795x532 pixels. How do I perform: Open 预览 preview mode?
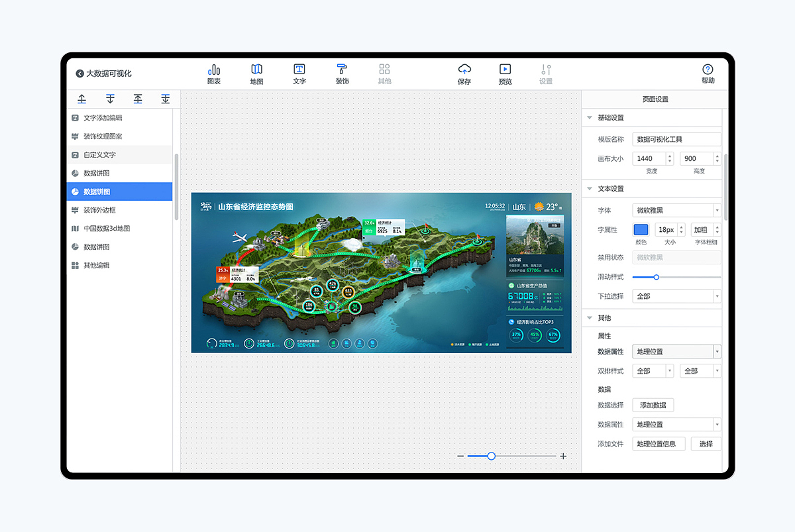tap(505, 74)
